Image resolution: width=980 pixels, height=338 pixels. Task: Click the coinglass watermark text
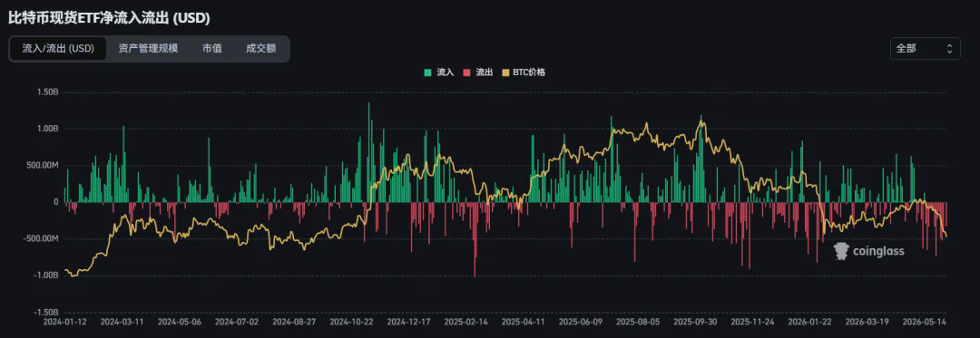878,251
